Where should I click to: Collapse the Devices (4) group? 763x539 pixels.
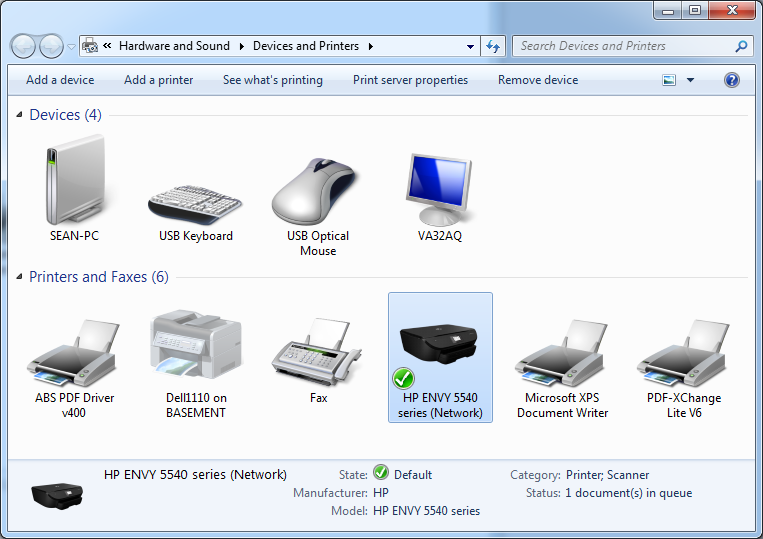click(19, 115)
